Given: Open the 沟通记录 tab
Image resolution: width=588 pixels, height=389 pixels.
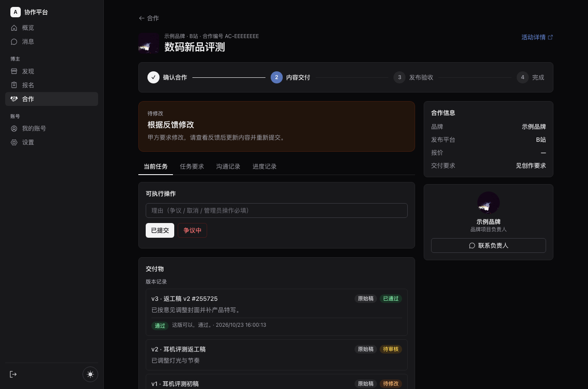Looking at the screenshot, I should pos(228,166).
